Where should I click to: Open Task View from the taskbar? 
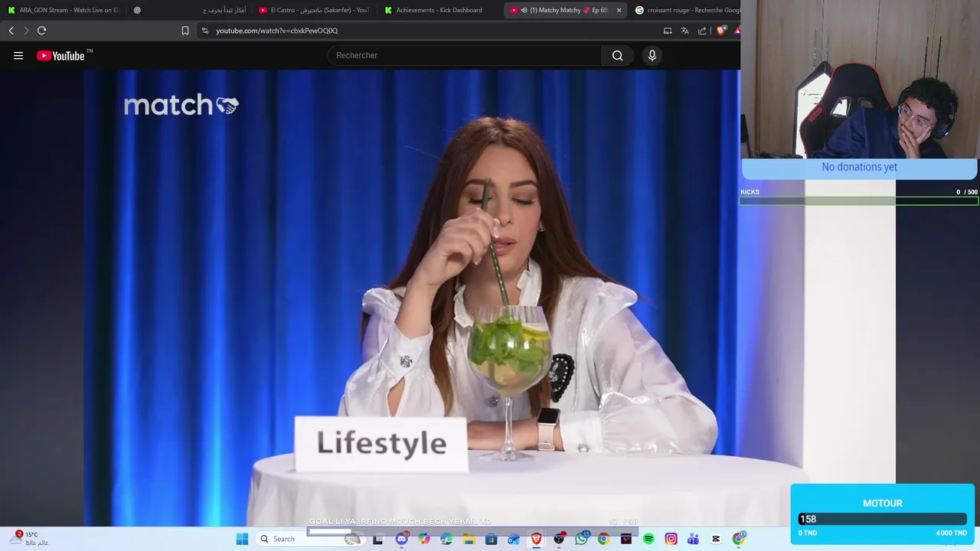tap(378, 539)
